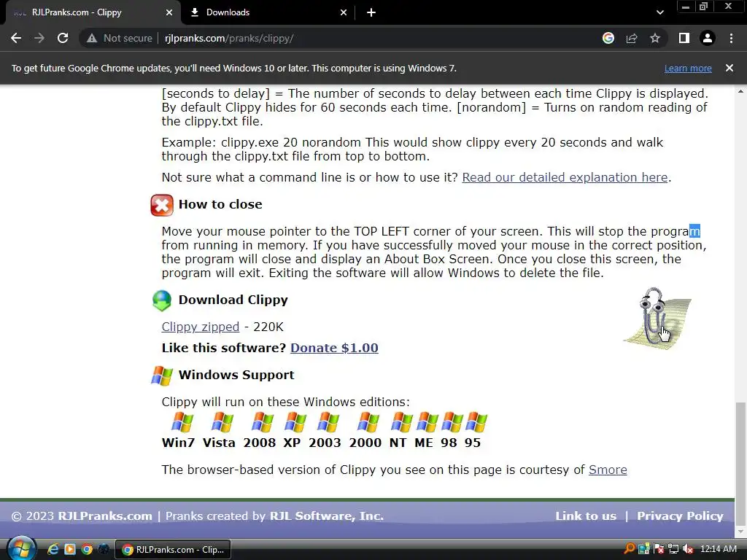This screenshot has width=747, height=560.
Task: Click Donate $1.00 link
Action: coord(334,348)
